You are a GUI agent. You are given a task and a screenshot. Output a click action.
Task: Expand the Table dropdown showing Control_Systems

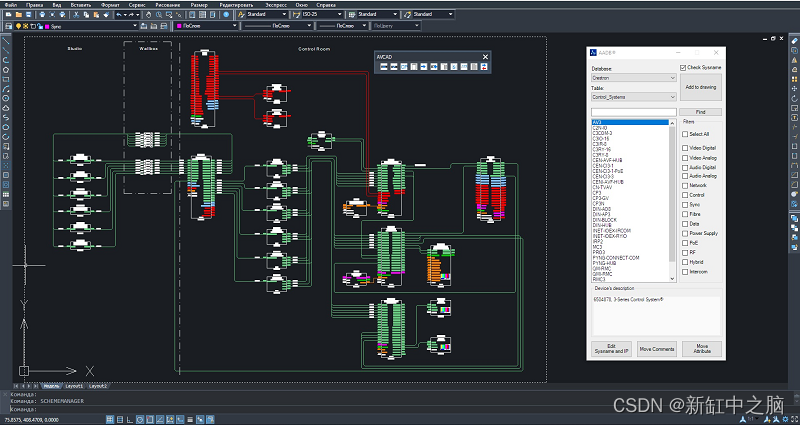(x=633, y=97)
